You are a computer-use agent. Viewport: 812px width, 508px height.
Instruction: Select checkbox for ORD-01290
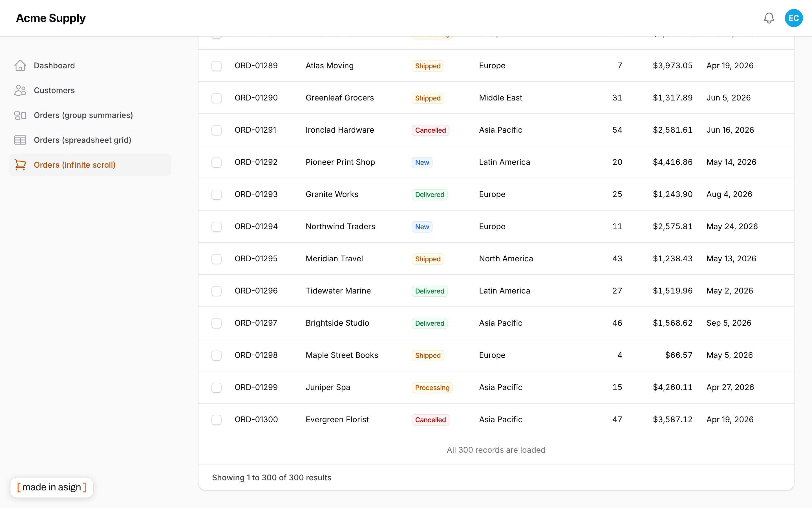217,98
